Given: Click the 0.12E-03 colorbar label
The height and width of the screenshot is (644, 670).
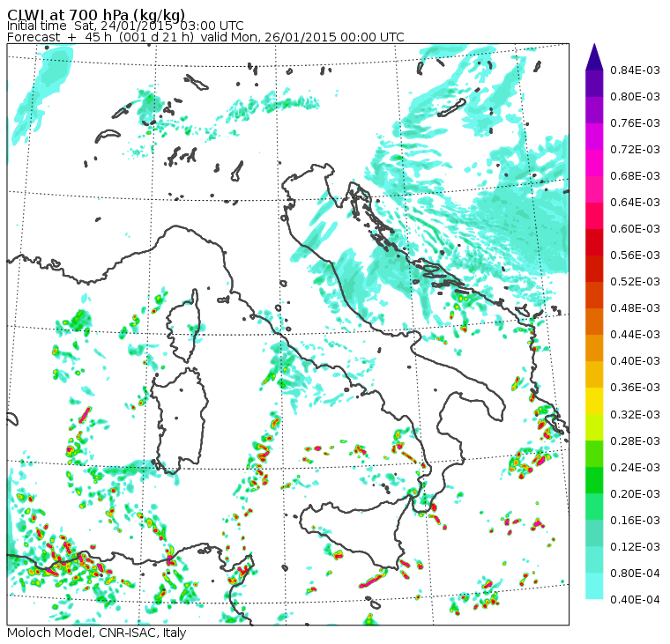Looking at the screenshot, I should pos(635,547).
